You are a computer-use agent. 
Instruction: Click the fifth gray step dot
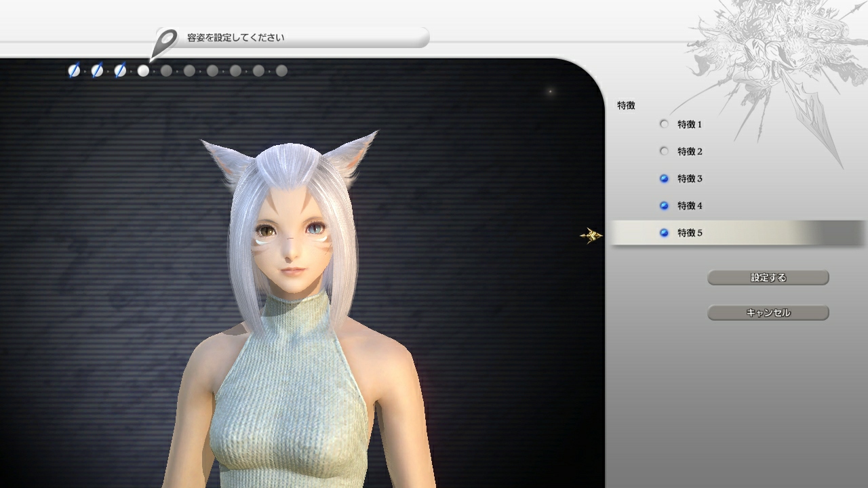coord(167,70)
